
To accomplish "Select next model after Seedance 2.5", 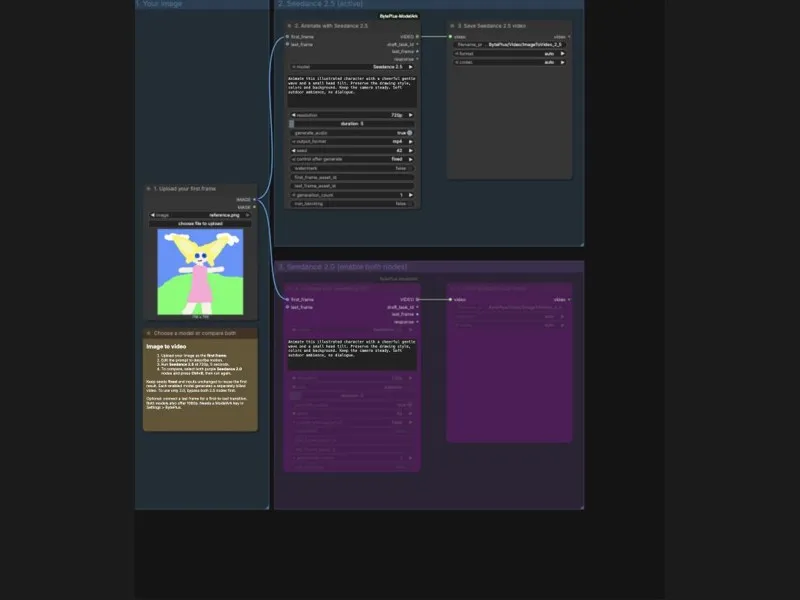I will (x=411, y=67).
